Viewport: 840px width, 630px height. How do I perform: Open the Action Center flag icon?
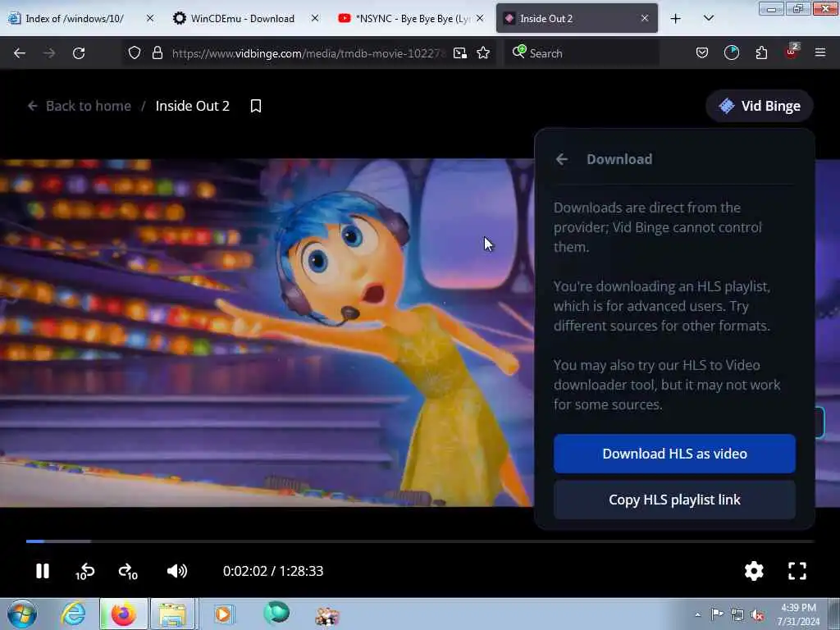click(x=717, y=614)
